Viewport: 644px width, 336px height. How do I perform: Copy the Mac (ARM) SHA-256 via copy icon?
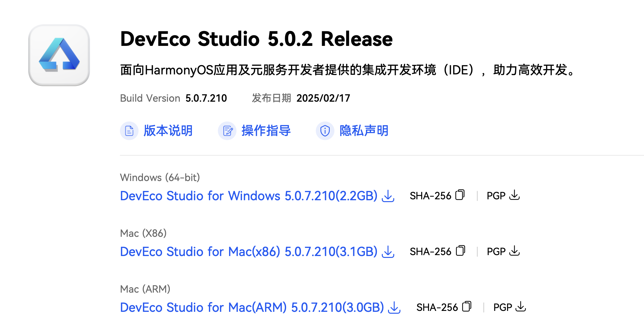coord(467,307)
